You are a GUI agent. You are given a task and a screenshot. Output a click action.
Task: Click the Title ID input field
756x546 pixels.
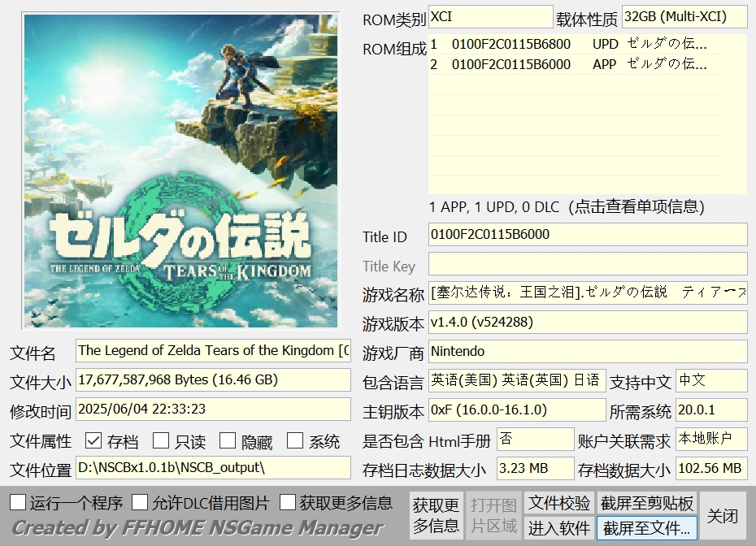click(x=585, y=235)
